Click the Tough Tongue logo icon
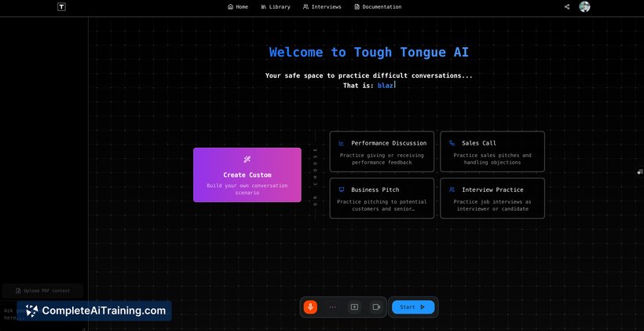Screen dimensions: 644x331 (61, 6)
